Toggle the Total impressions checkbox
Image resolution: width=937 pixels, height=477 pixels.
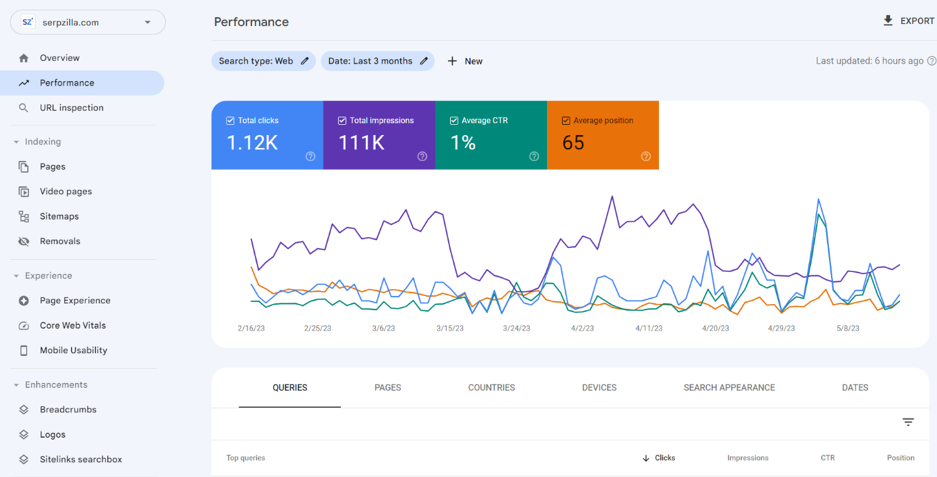342,121
